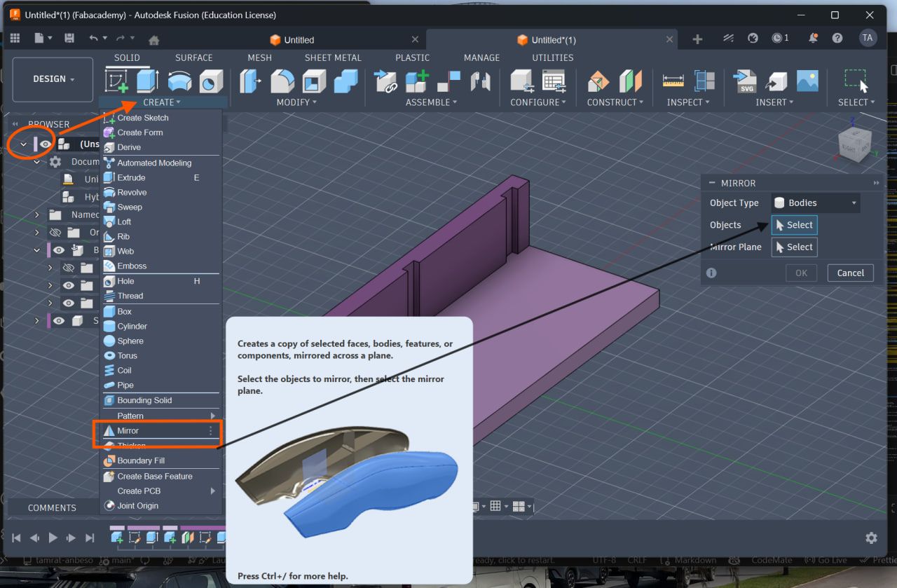Screen dimensions: 897x588
Task: Toggle the eye of the S body row
Action: pyautogui.click(x=59, y=320)
